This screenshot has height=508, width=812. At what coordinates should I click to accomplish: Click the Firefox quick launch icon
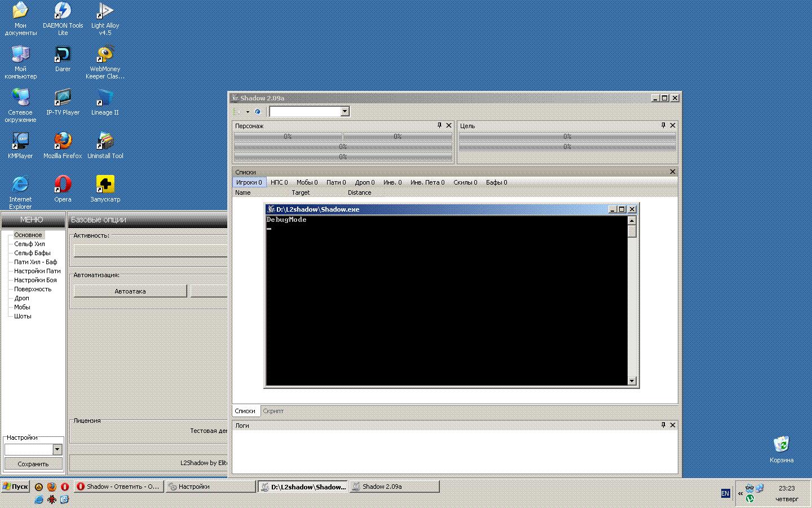click(52, 487)
